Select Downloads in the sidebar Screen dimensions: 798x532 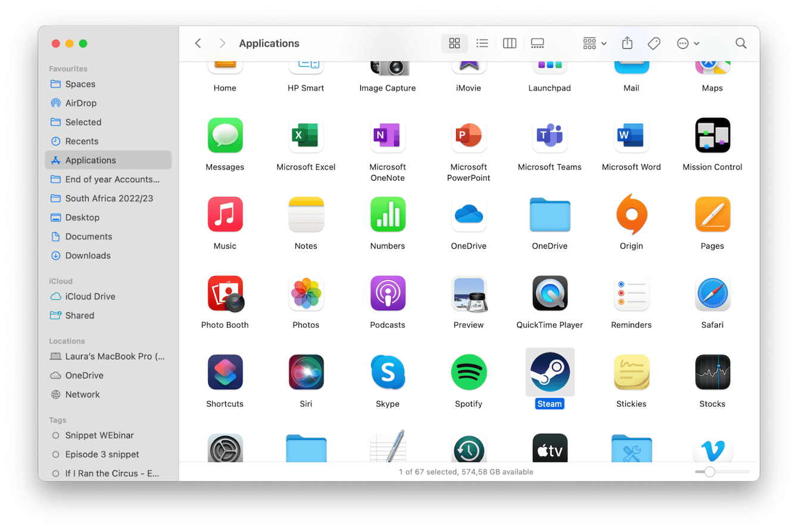tap(87, 255)
